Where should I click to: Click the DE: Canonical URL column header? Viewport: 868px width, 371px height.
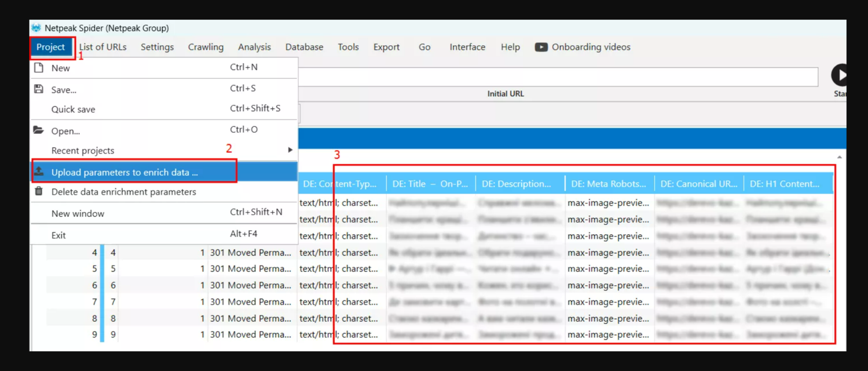(698, 184)
